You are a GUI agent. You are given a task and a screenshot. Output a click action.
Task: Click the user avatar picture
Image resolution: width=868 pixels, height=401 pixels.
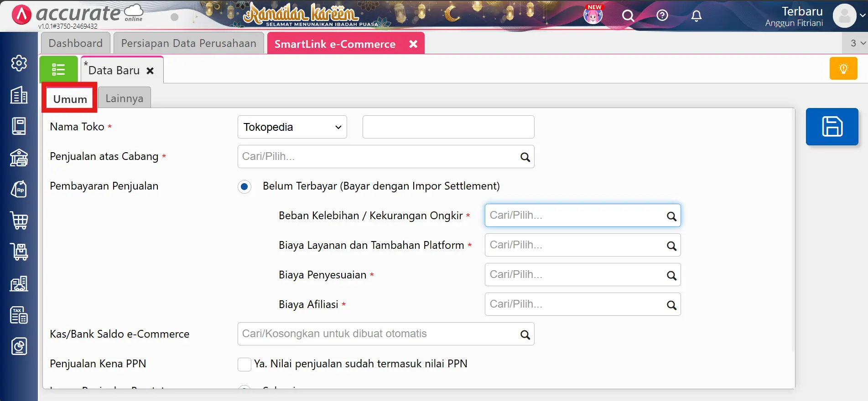click(x=844, y=16)
